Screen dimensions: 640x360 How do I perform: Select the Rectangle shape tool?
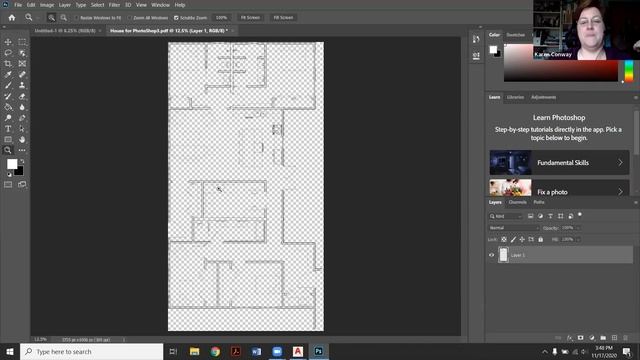pos(8,140)
